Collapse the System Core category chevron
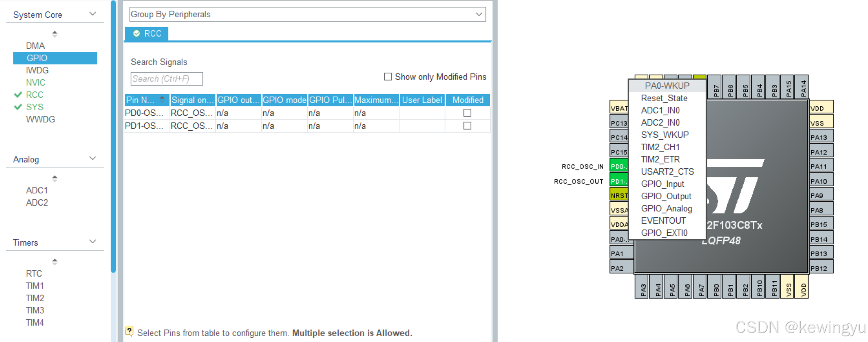Screen dimensions: 868x342 click(x=93, y=14)
